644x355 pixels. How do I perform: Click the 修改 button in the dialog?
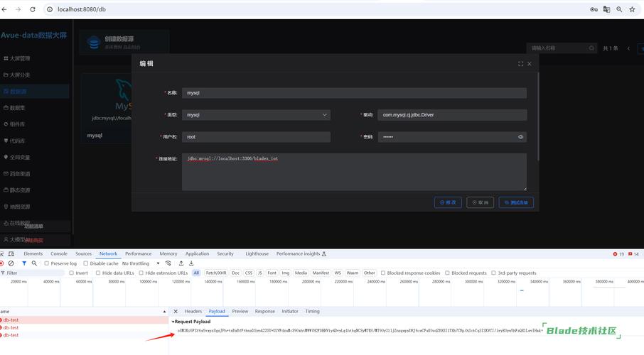(x=448, y=202)
